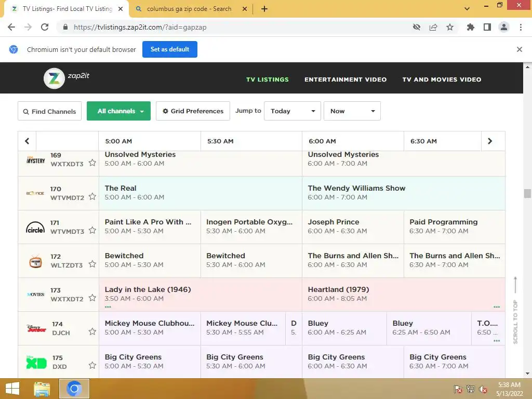Click Mystery channel 169 logo

36,160
